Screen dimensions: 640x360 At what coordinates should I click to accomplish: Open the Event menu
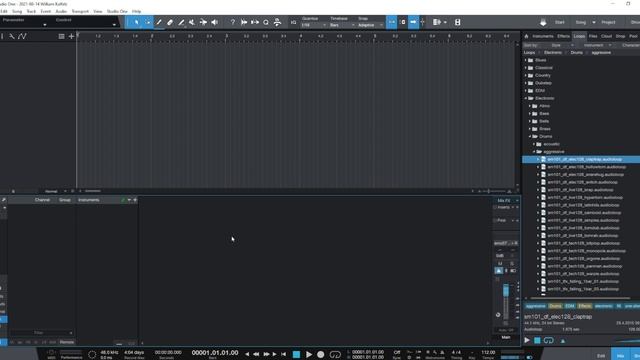46,11
